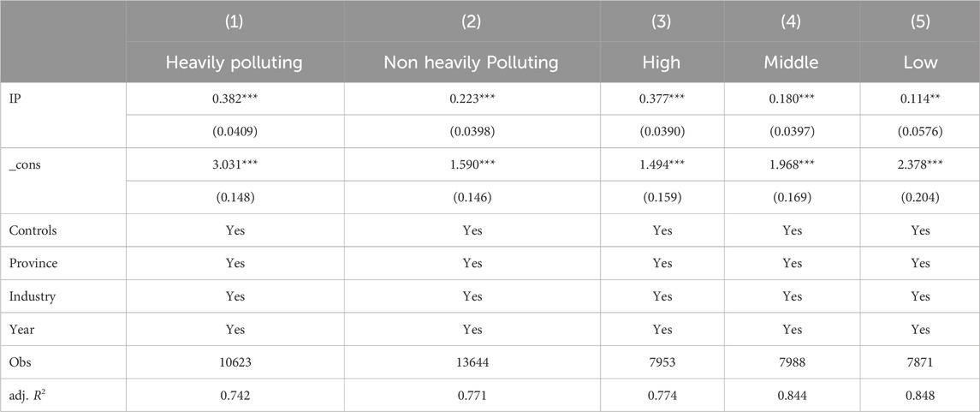Select the Province row label
980x412 pixels.
click(33, 263)
